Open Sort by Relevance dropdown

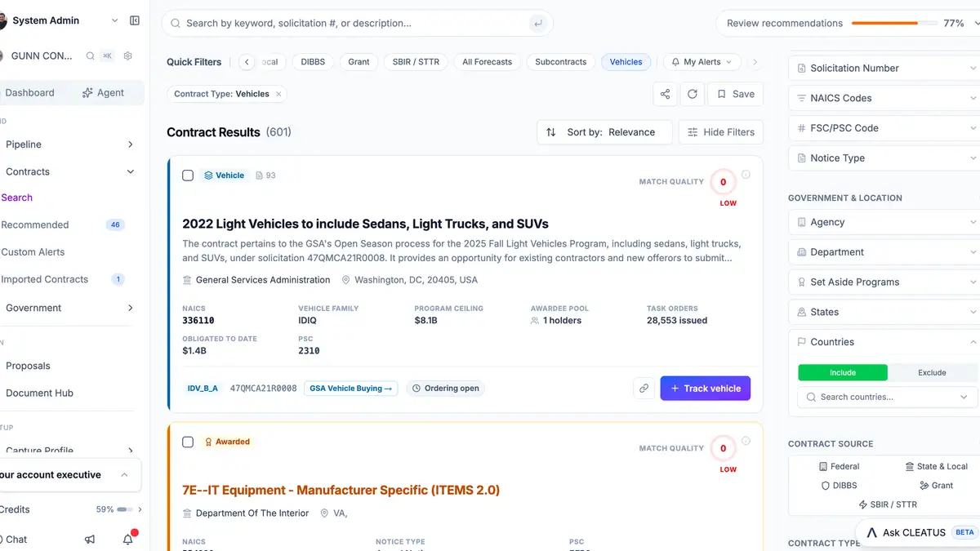point(604,132)
